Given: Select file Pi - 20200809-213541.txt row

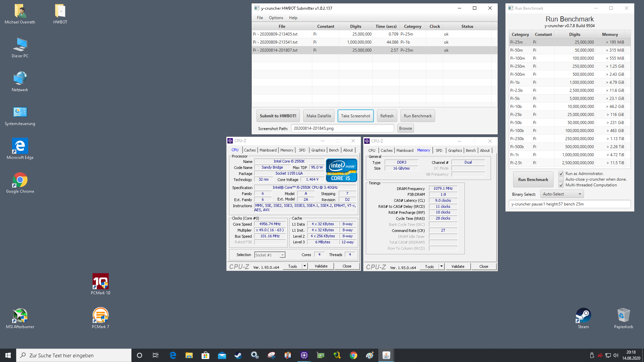Looking at the screenshot, I should [374, 42].
